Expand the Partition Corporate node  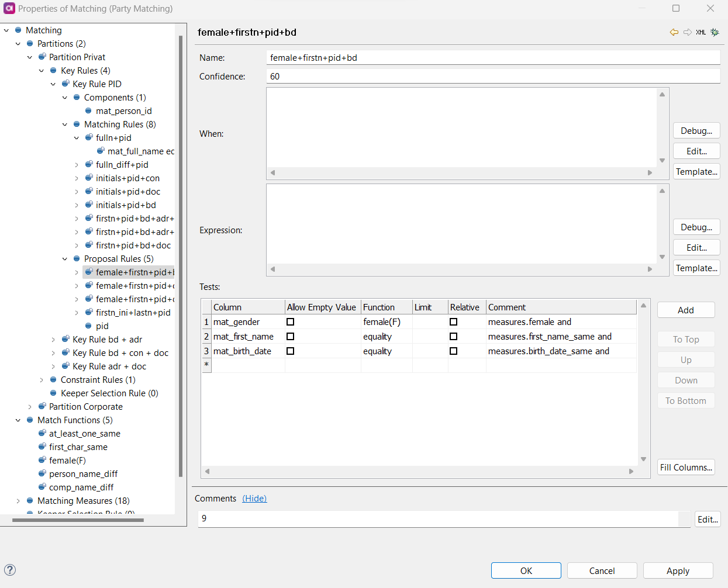point(30,406)
